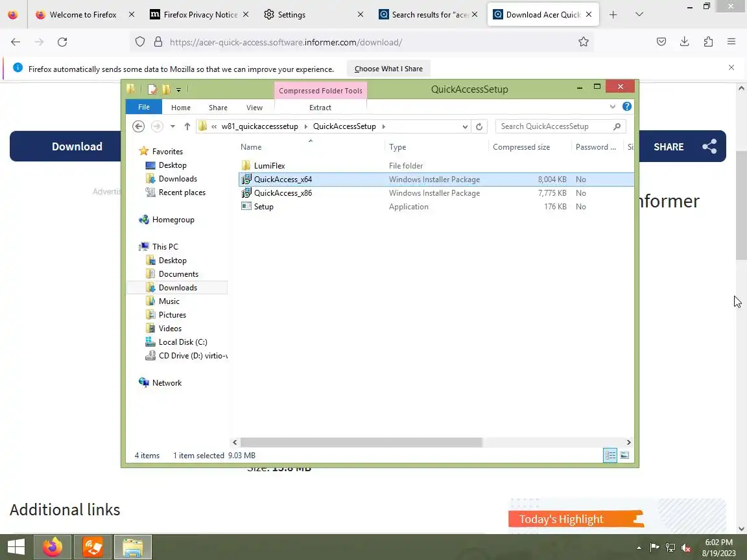Open Firefox from taskbar
This screenshot has width=747, height=560.
[53, 546]
